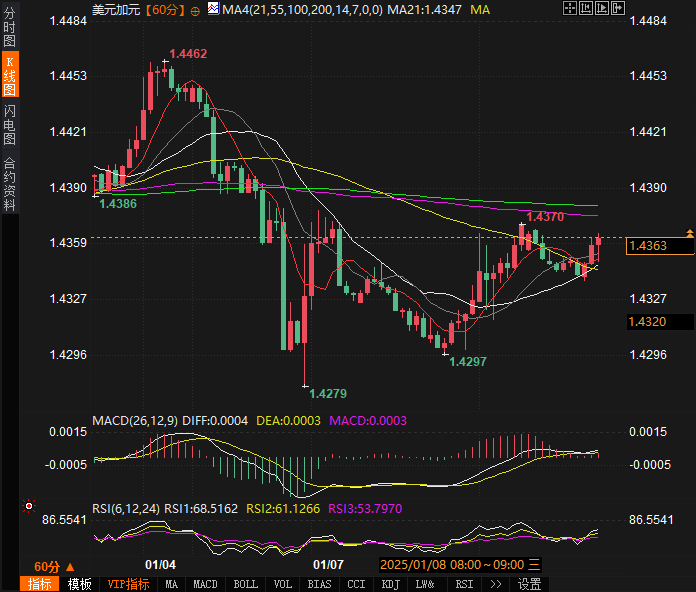The width and height of the screenshot is (696, 592).
Task: Toggle the BOLL indicator
Action: 245,584
